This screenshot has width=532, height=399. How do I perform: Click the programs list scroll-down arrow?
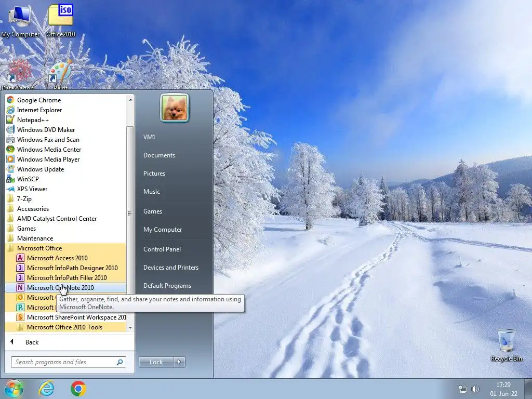130,328
